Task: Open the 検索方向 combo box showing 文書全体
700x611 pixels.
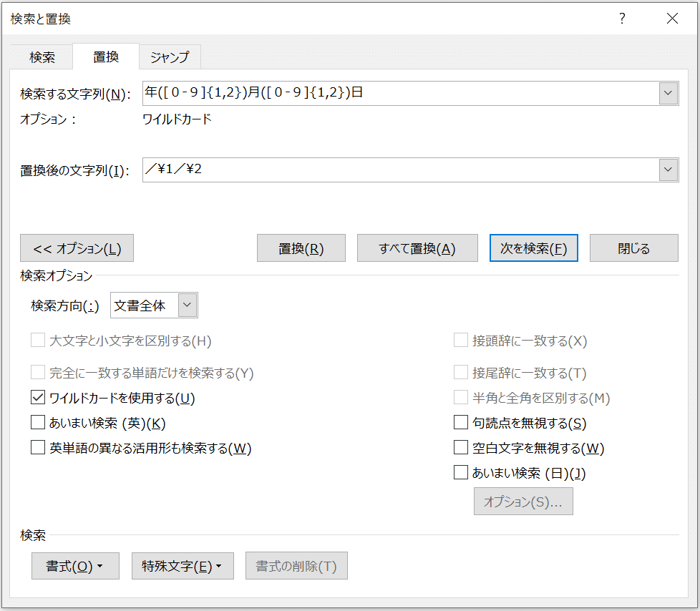Action: [x=154, y=305]
